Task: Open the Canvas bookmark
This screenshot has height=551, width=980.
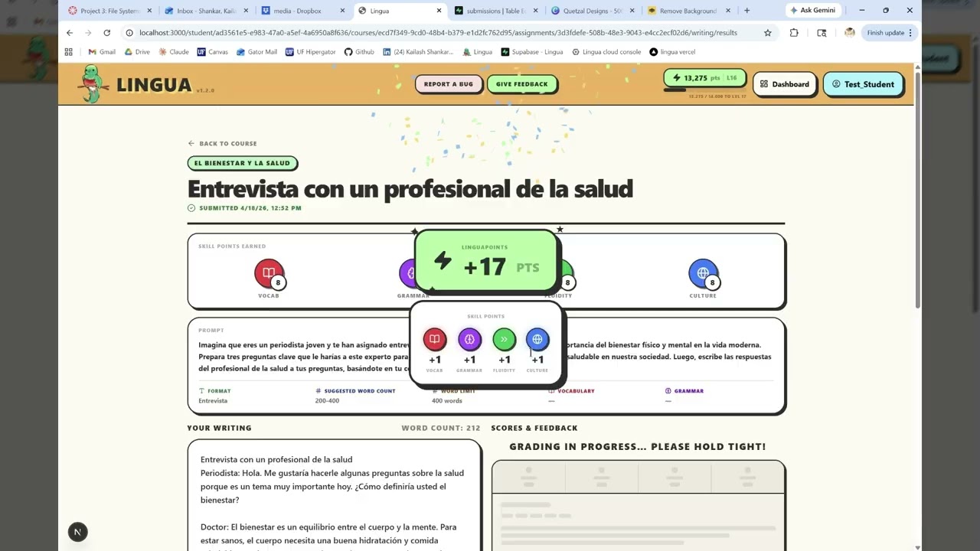Action: coord(212,52)
